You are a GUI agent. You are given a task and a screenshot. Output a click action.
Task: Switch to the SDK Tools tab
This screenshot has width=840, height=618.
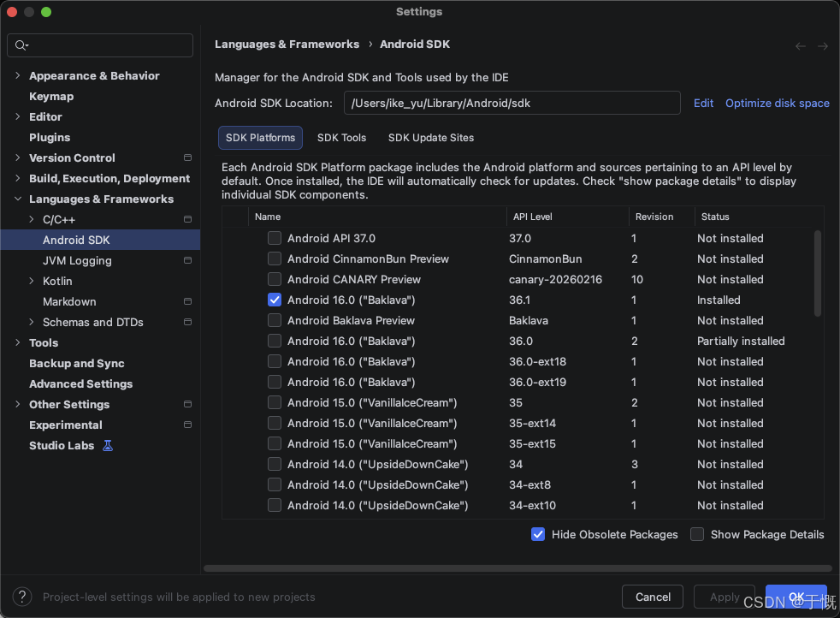(341, 138)
